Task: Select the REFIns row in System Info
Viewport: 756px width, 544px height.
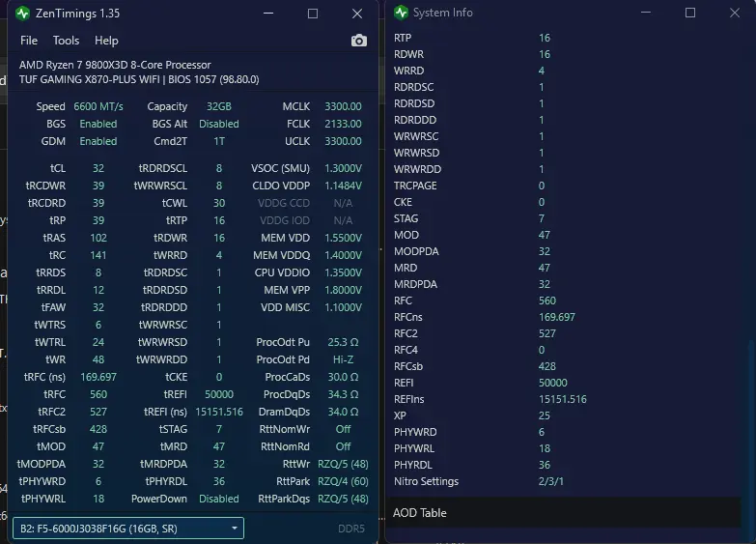Action: 564,399
